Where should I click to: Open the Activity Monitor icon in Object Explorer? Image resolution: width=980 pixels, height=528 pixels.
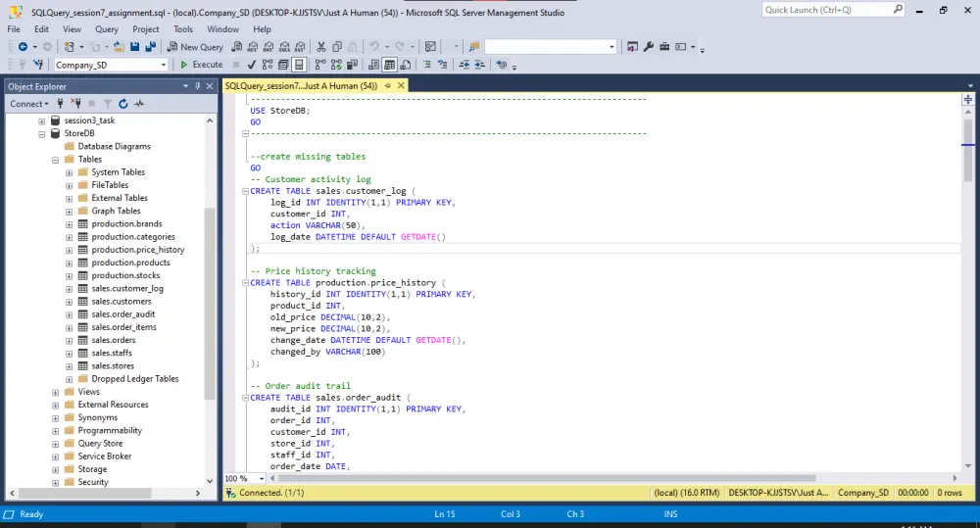click(x=139, y=104)
